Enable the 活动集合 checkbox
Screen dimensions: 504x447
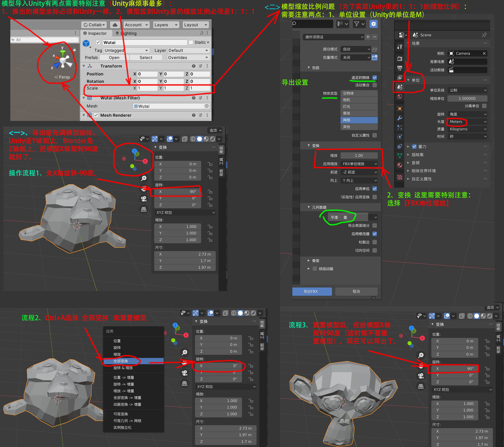(x=375, y=85)
